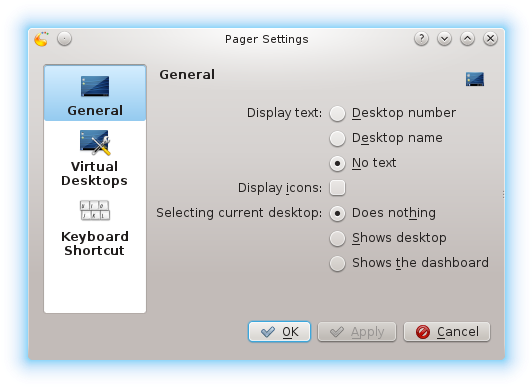Maximize dialog with the up chevron button

[468, 39]
